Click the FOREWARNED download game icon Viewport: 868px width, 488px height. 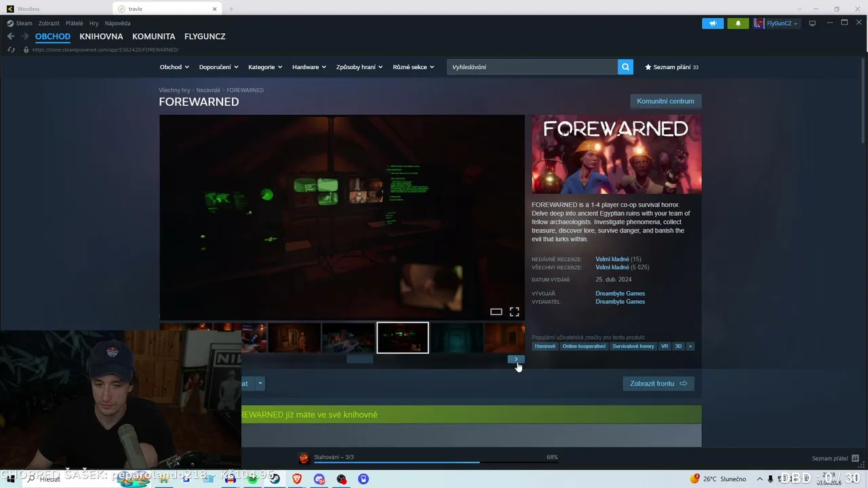(304, 458)
